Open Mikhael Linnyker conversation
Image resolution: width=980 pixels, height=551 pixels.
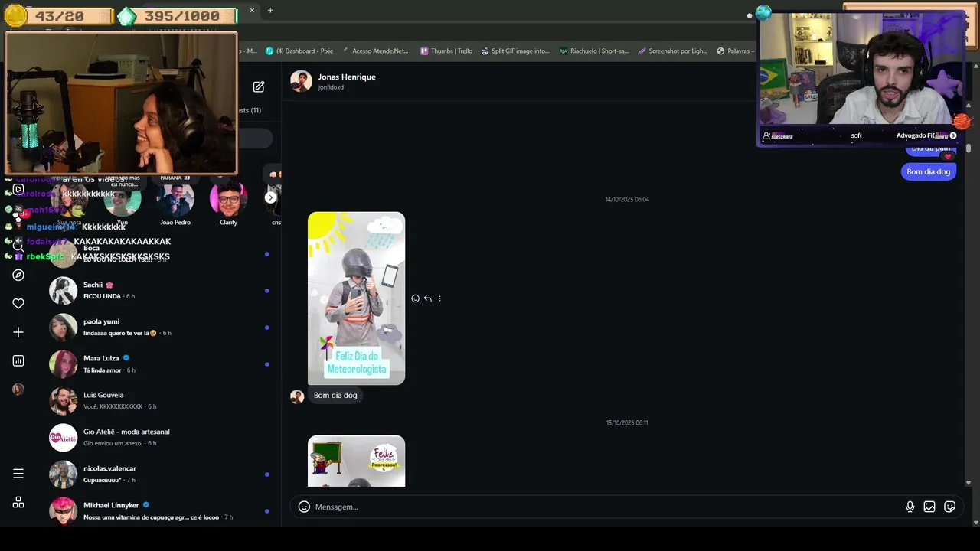(161, 511)
